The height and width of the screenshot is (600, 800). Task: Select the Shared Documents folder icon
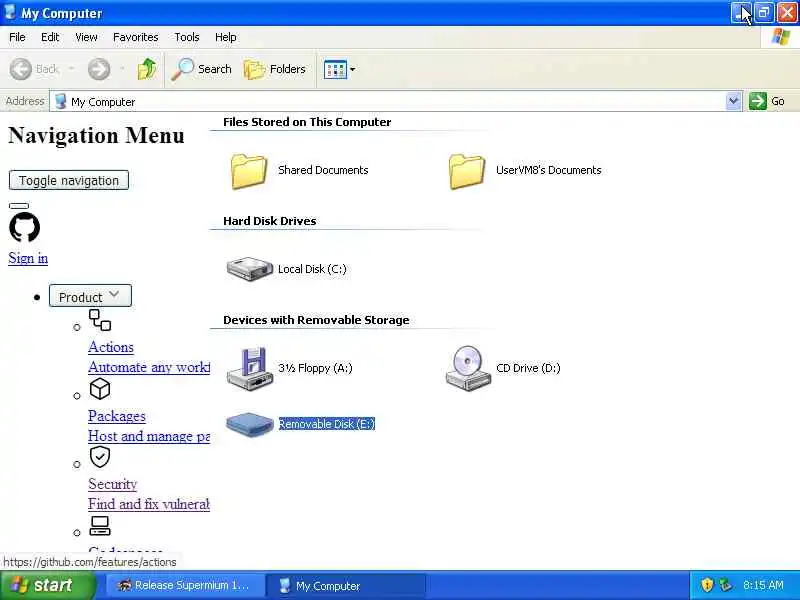click(249, 171)
